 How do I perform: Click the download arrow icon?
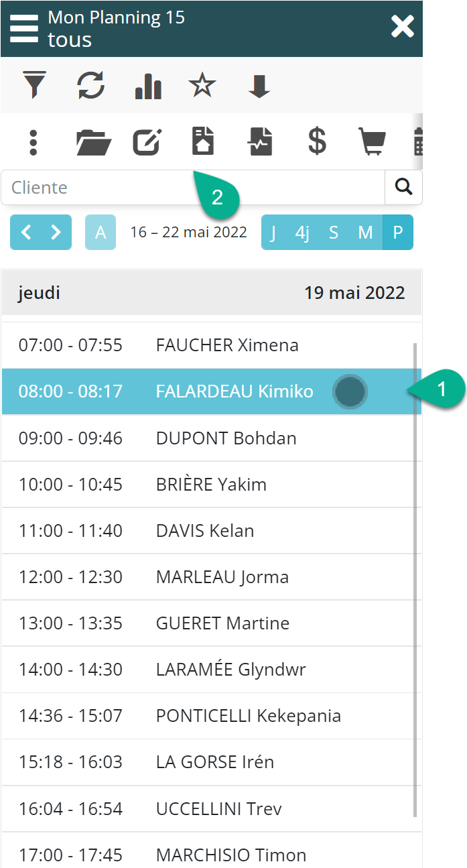tap(259, 86)
